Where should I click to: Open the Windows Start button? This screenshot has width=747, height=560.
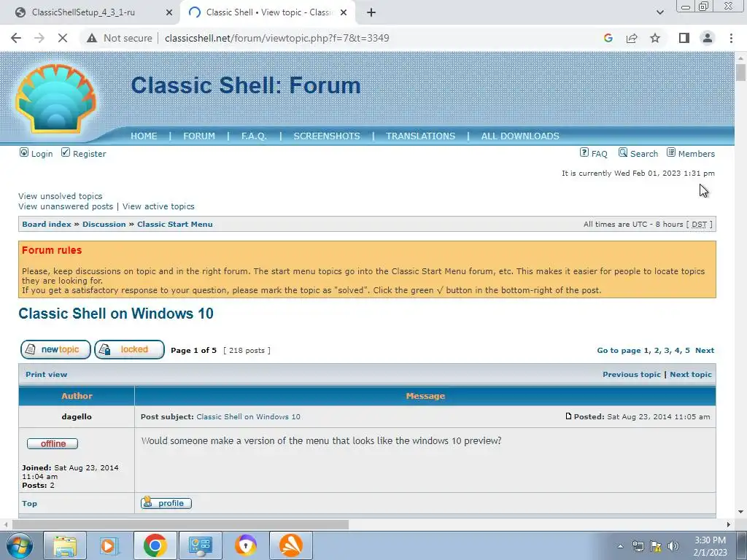coord(19,545)
